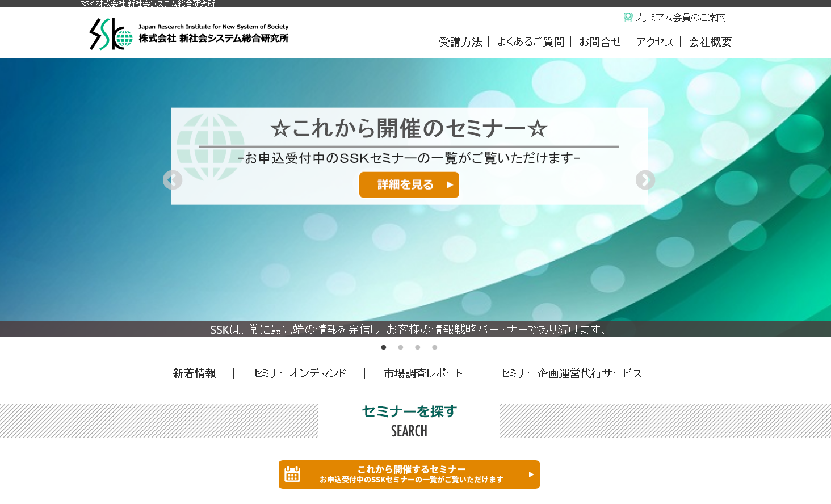Click calendar icon on orange seminar button
831x504 pixels.
coord(292,474)
